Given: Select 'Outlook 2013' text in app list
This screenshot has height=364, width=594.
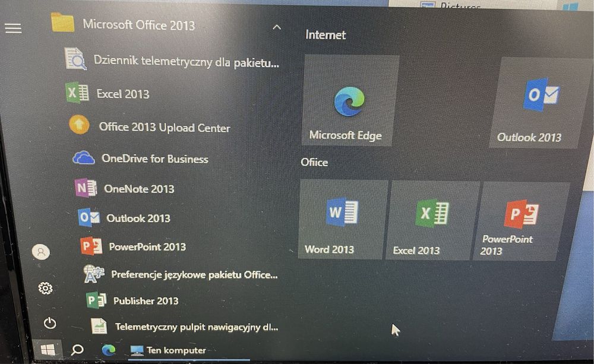Looking at the screenshot, I should [x=138, y=218].
